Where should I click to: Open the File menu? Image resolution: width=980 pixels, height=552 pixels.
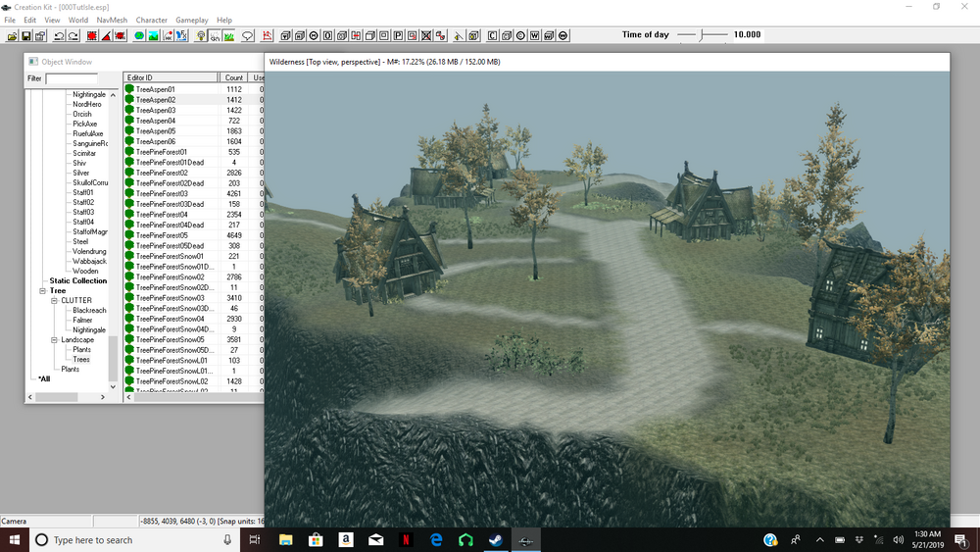point(10,20)
